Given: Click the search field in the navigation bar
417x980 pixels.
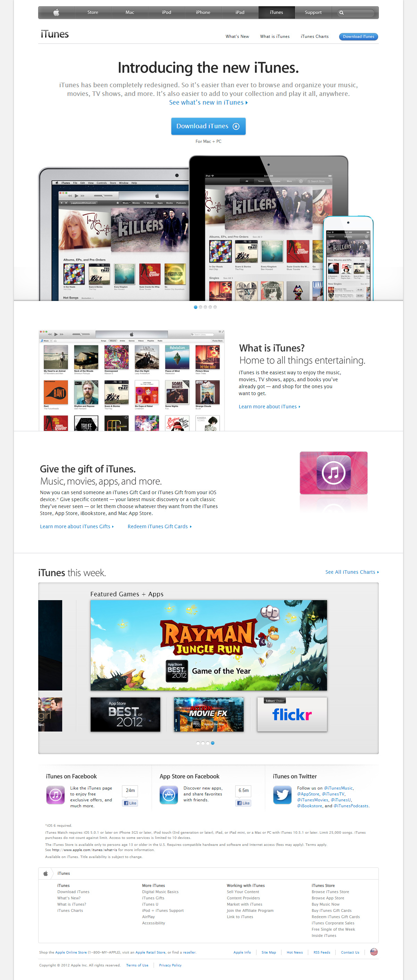Looking at the screenshot, I should tap(355, 13).
